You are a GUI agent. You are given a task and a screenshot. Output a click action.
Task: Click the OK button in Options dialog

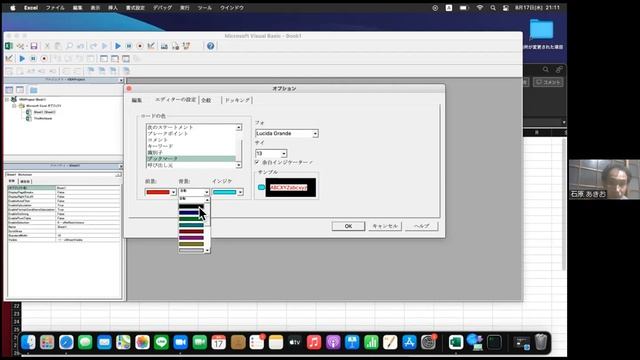(x=348, y=226)
